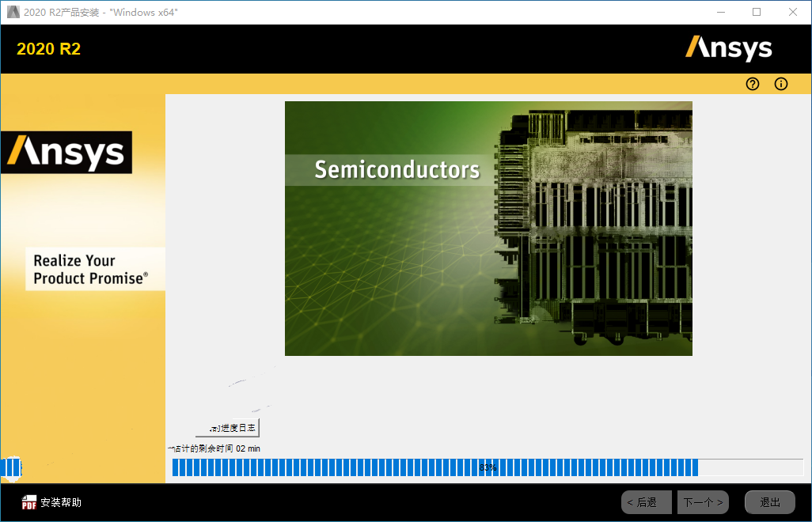Click the estimated remaining time text
Screen dimensions: 812x522
pyautogui.click(x=214, y=448)
